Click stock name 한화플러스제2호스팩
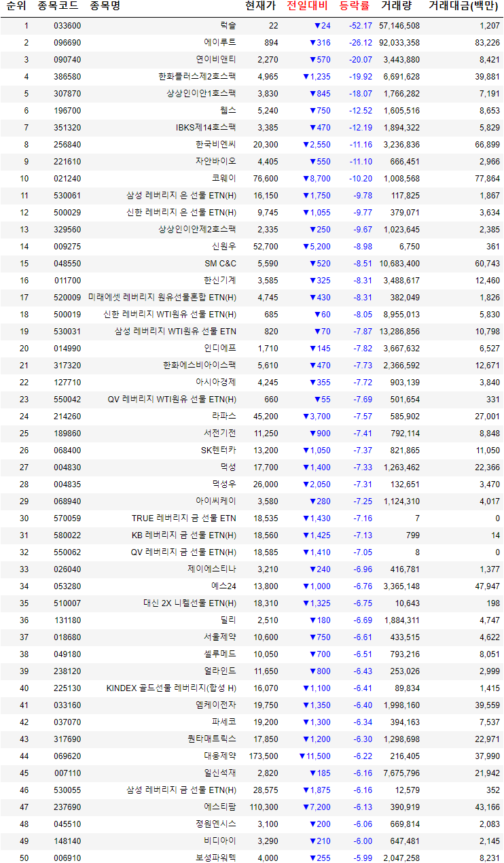This screenshot has width=504, height=863. coord(198,77)
